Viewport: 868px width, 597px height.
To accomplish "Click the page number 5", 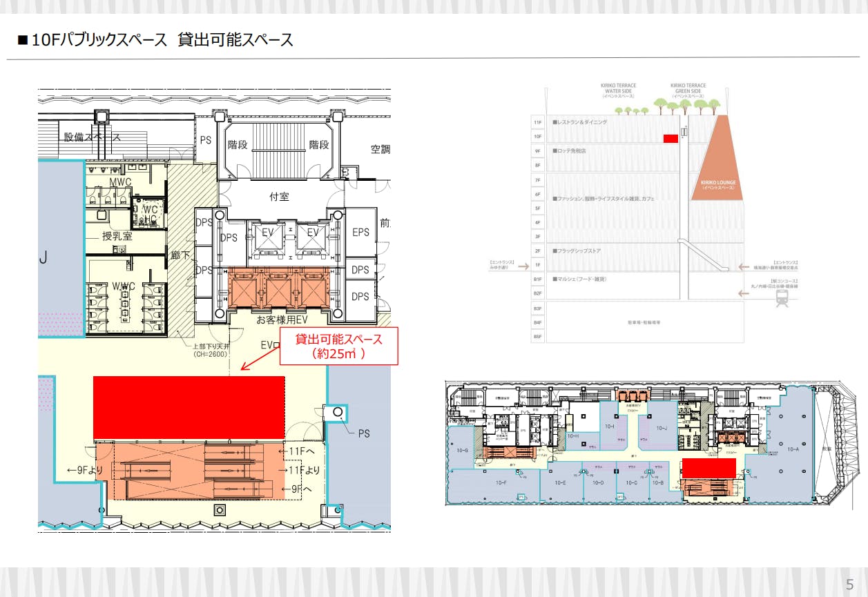I will coord(850,583).
